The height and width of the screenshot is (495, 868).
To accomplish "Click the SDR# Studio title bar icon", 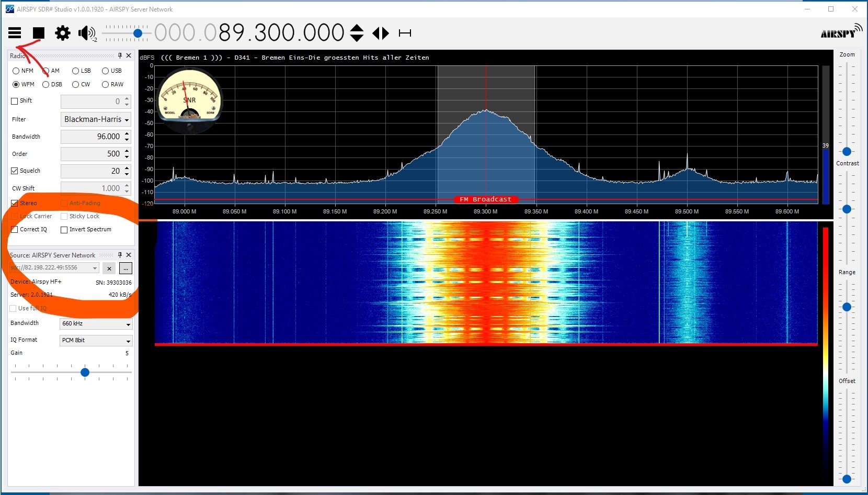I will (9, 9).
